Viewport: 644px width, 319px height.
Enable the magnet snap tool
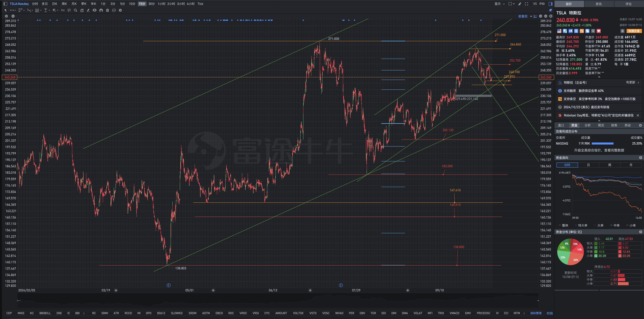101,10
